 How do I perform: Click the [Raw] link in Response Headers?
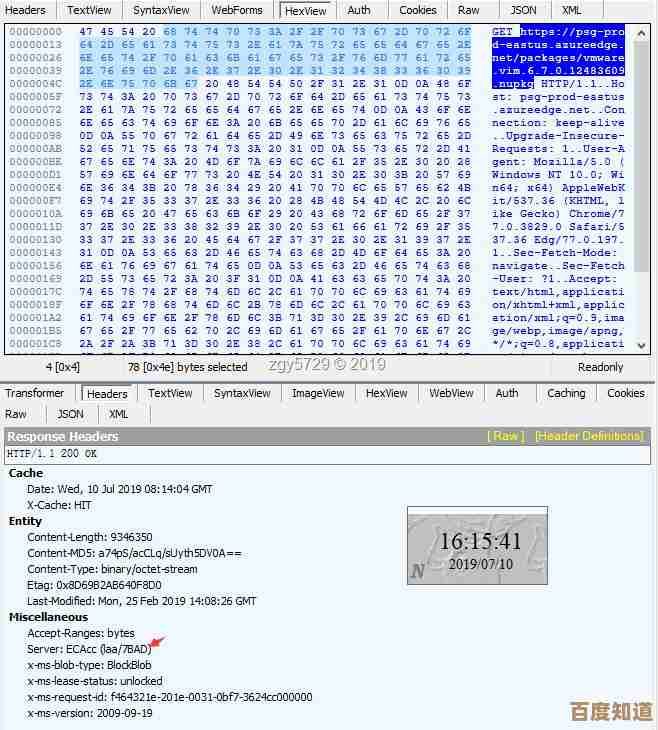pos(505,436)
